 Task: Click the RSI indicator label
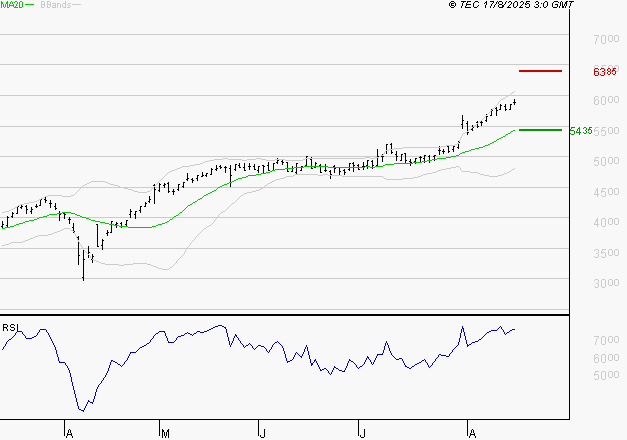(x=11, y=326)
